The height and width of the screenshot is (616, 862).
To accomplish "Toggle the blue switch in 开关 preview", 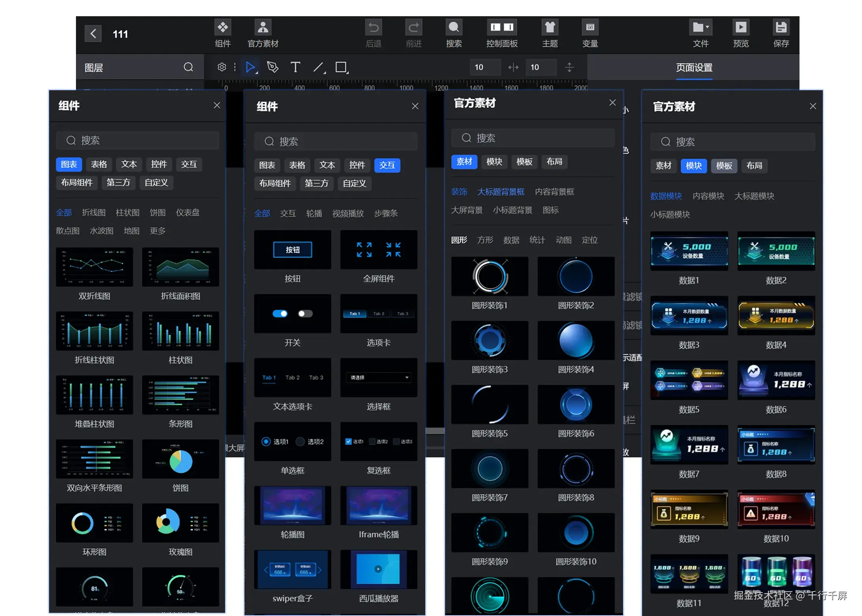I will click(x=280, y=314).
